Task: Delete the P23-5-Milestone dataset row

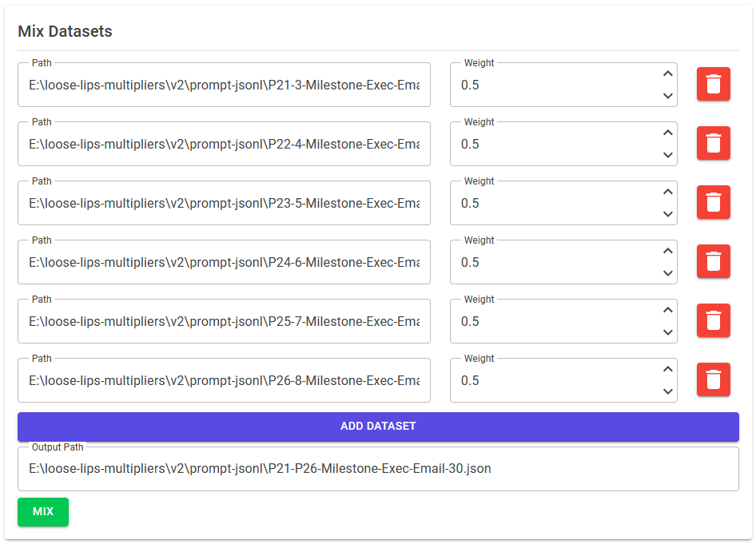Action: 713,202
